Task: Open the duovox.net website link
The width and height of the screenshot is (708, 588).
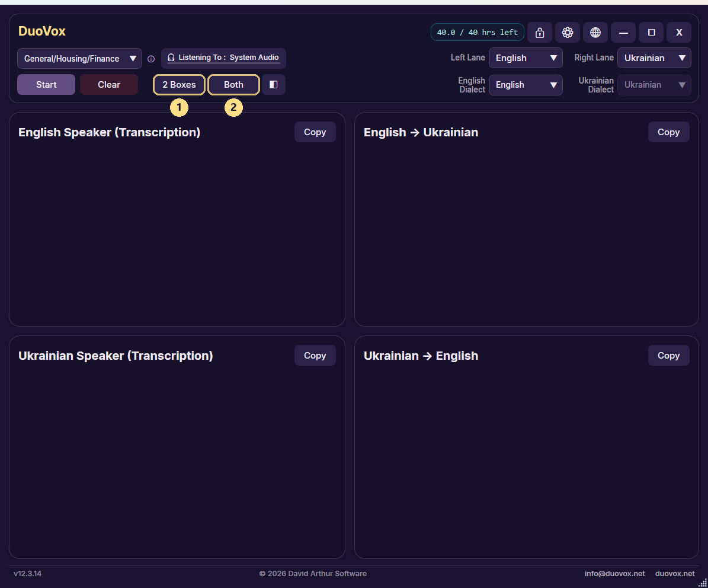Action: [x=675, y=574]
